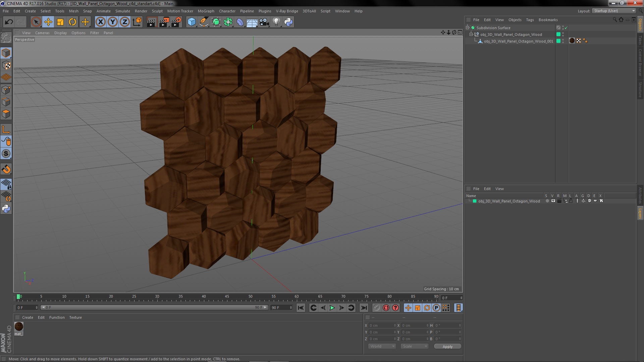Toggle layer Solo for obj_3D_Wall_Panel_Octagon_Wood
The height and width of the screenshot is (362, 644).
(x=547, y=201)
